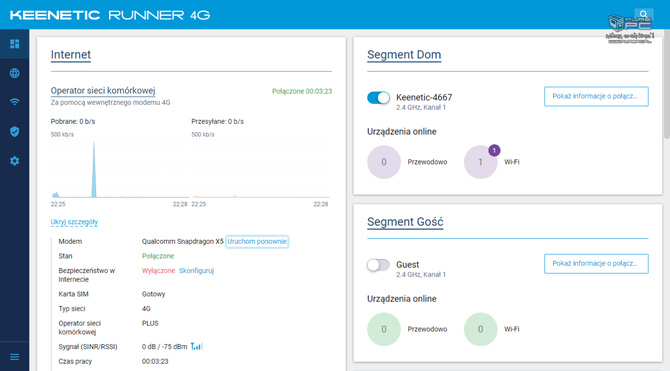Open the Internet section heading
Viewport: 670px width, 371px height.
point(71,55)
